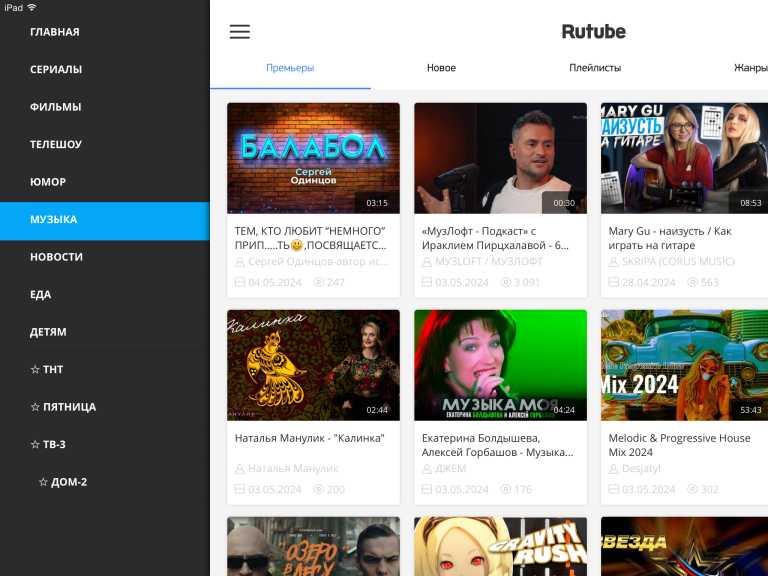Tap views eye icon beside 3 091
Image resolution: width=768 pixels, height=576 pixels.
[505, 282]
